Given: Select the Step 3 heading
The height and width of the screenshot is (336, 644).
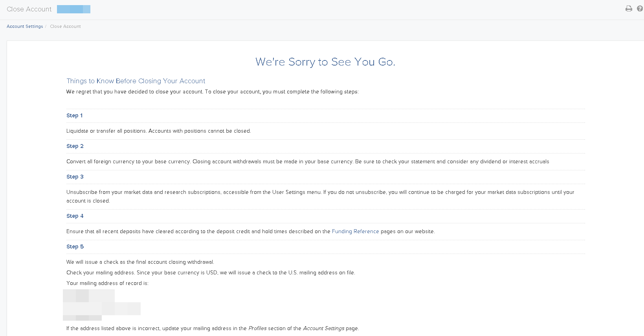Looking at the screenshot, I should [75, 177].
